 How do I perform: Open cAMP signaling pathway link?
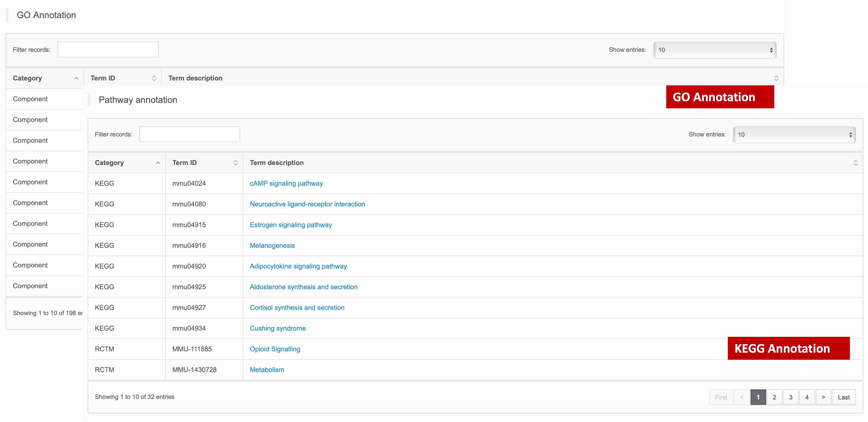(x=286, y=183)
